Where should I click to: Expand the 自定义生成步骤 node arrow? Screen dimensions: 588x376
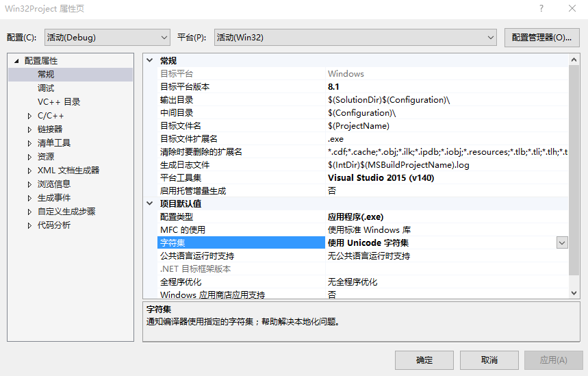pyautogui.click(x=29, y=212)
